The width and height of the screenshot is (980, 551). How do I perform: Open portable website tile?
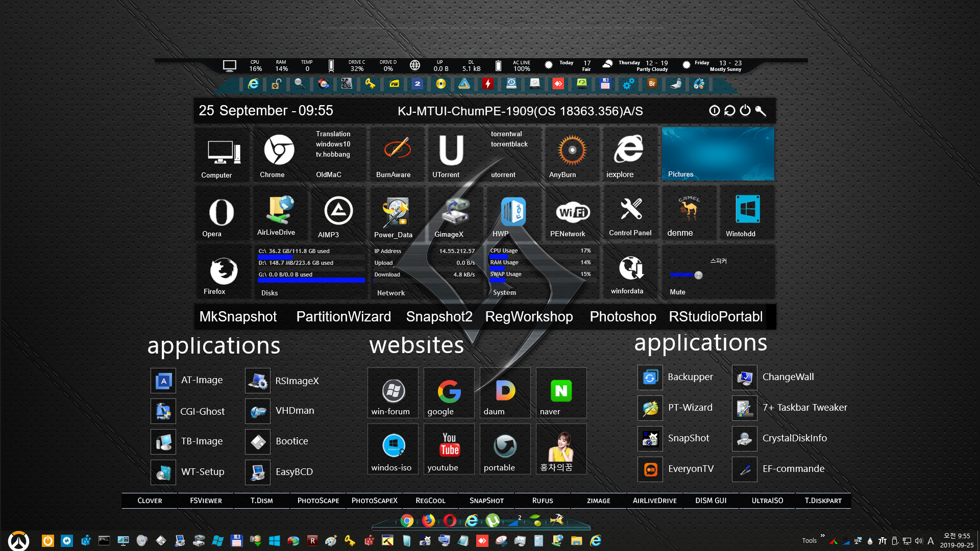[x=505, y=449]
